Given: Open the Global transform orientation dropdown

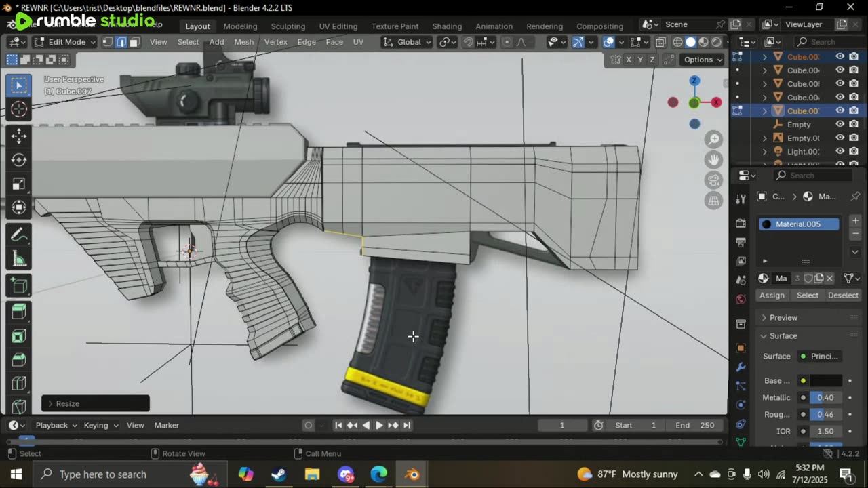Looking at the screenshot, I should 408,42.
